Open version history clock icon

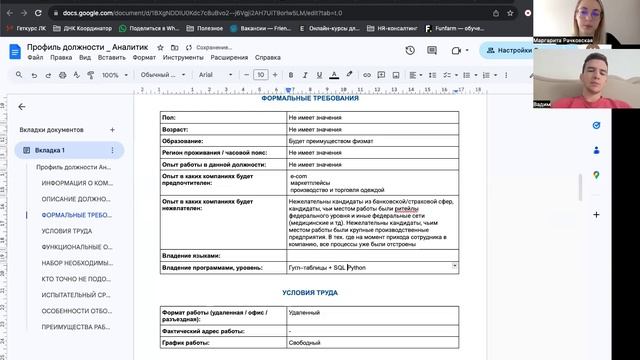[410, 50]
